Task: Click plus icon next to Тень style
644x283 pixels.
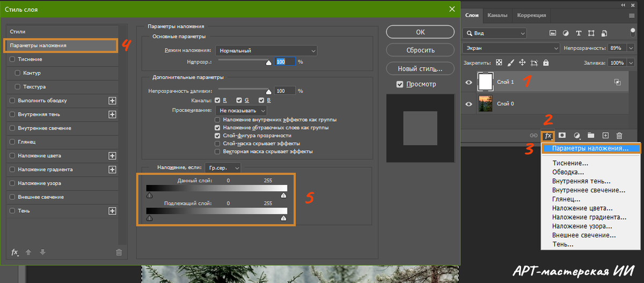Action: click(x=112, y=211)
